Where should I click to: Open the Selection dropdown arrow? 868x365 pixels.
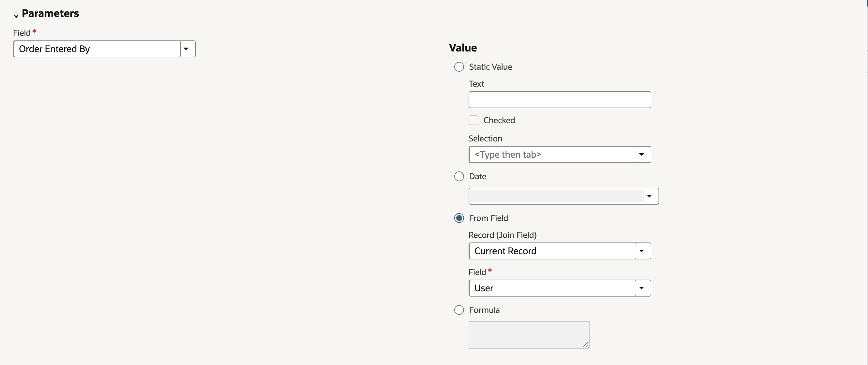pos(642,154)
